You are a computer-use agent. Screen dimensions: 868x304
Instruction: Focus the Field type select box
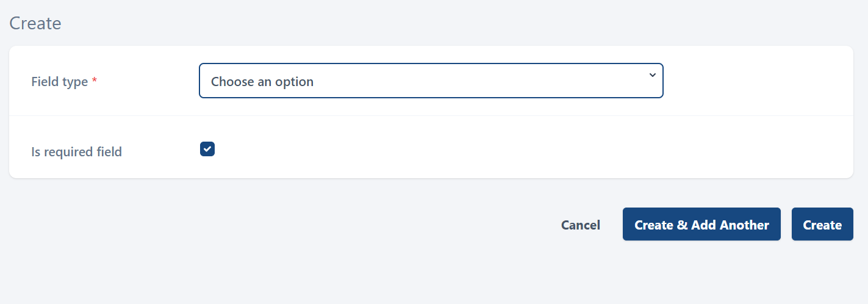431,81
